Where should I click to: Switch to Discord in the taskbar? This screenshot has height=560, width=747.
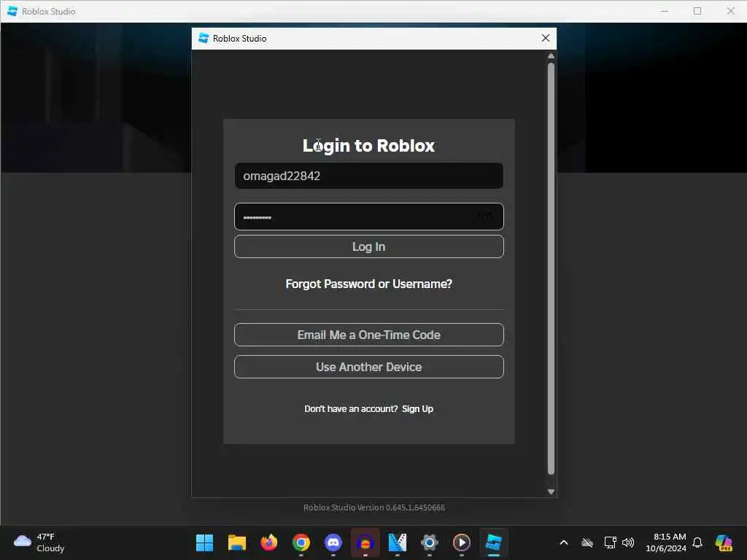click(333, 542)
